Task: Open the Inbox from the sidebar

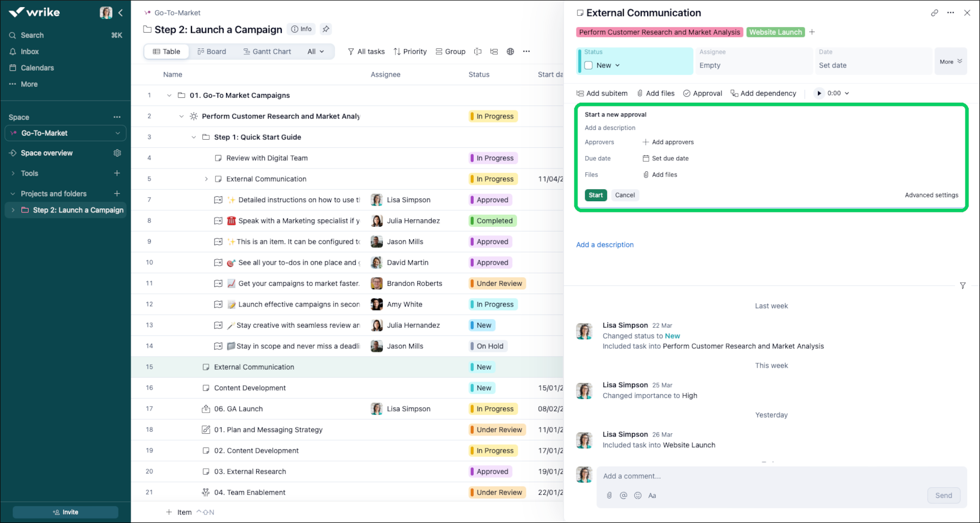Action: (29, 51)
